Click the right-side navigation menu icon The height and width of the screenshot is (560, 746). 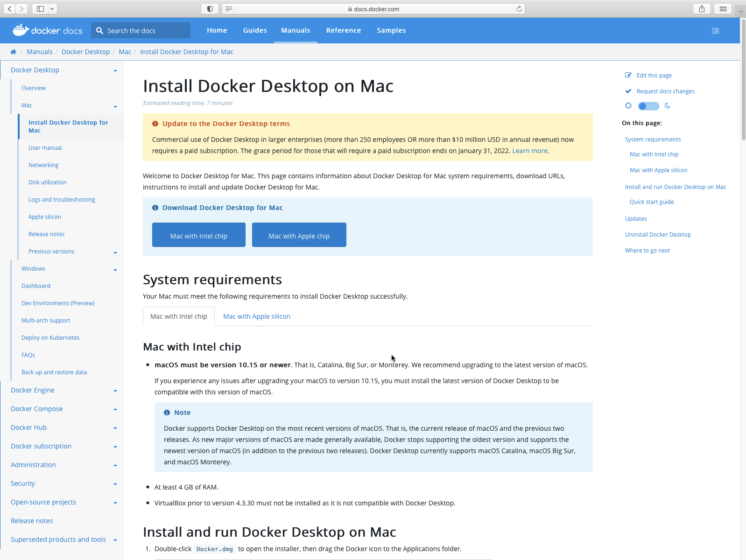715,31
